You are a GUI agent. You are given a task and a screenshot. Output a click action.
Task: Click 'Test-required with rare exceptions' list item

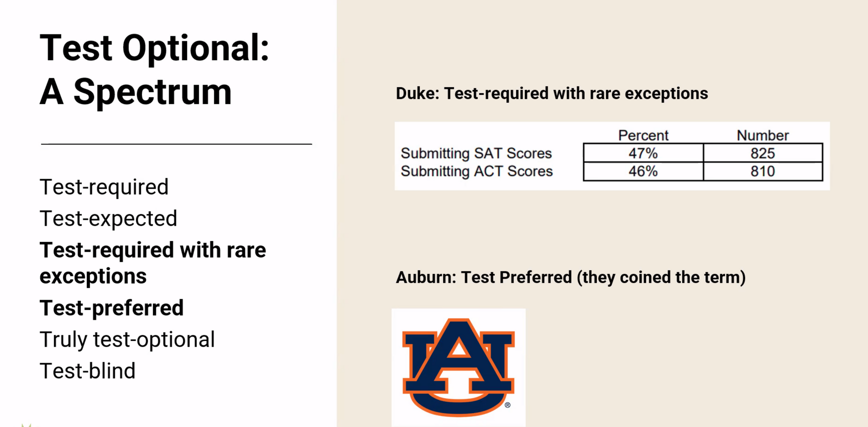click(153, 263)
